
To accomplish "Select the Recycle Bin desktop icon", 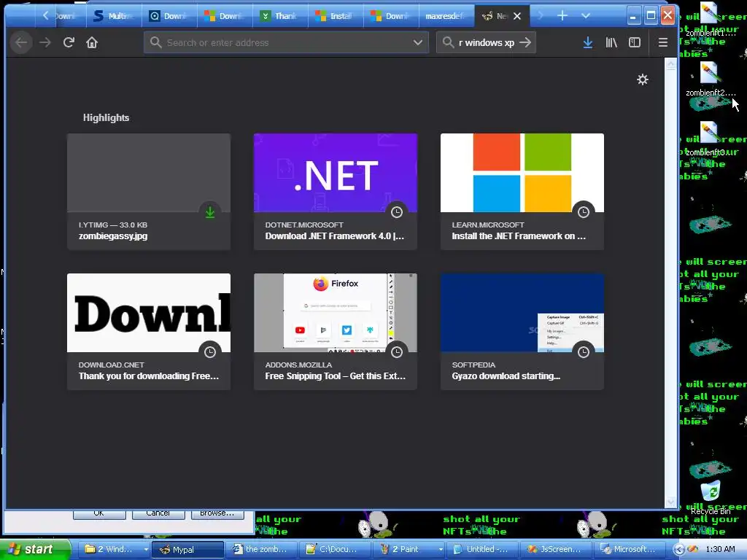I will click(711, 497).
